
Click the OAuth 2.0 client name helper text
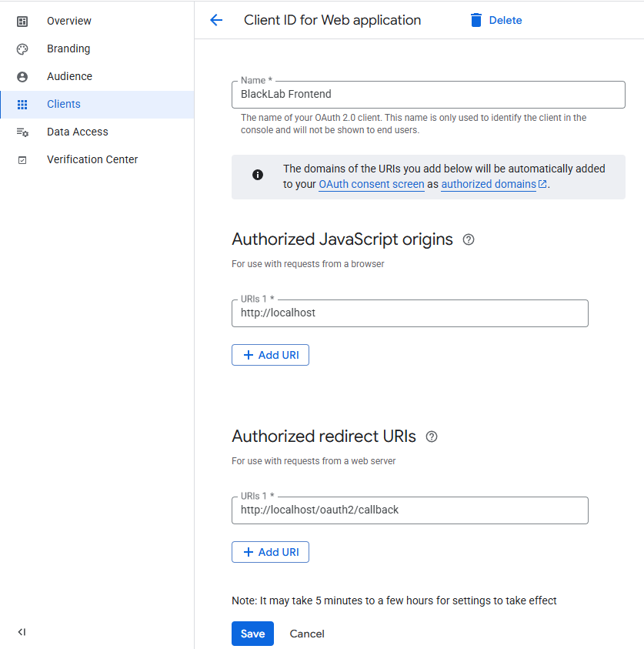[x=414, y=124]
